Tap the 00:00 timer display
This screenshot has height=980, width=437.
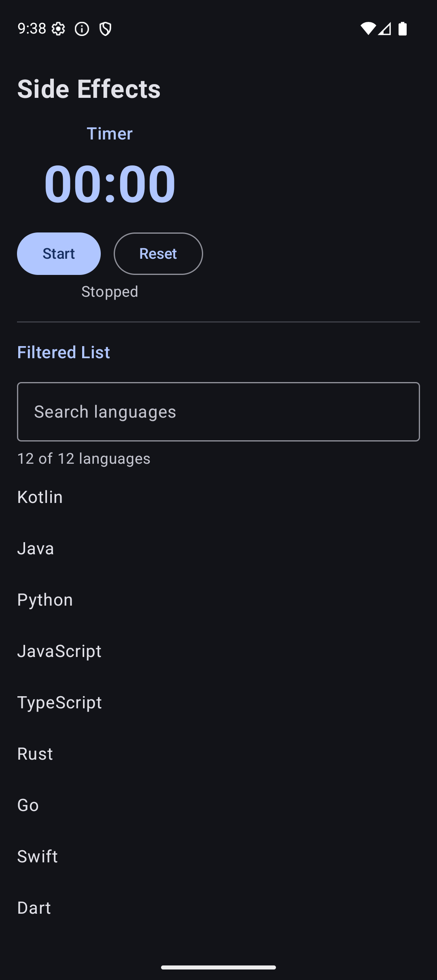pos(110,183)
